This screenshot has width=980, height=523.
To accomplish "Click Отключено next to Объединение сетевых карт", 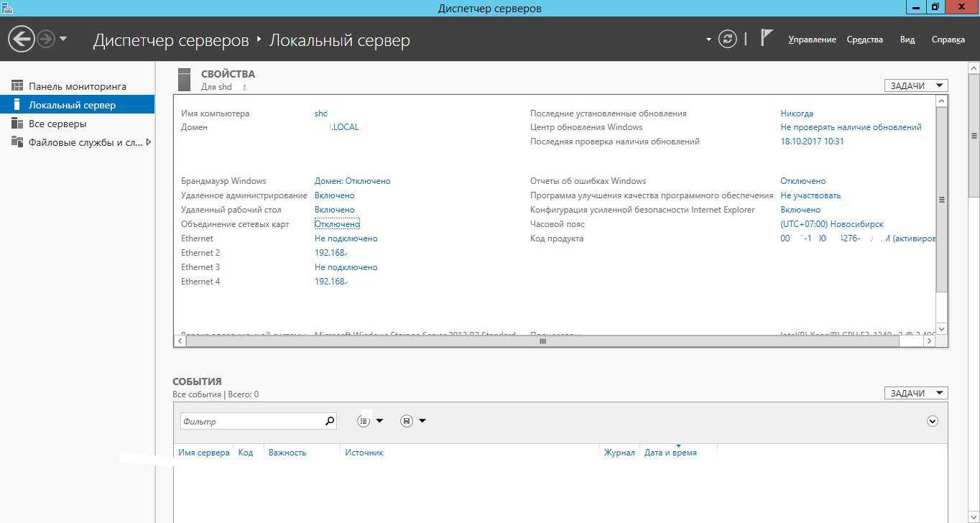I will pyautogui.click(x=337, y=224).
